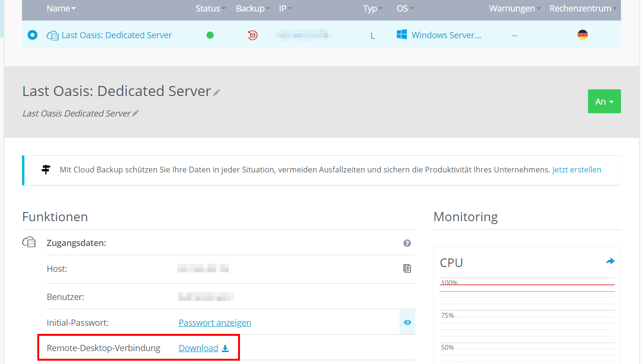This screenshot has height=364, width=642.
Task: Click the Initial-Passwort label
Action: [78, 322]
